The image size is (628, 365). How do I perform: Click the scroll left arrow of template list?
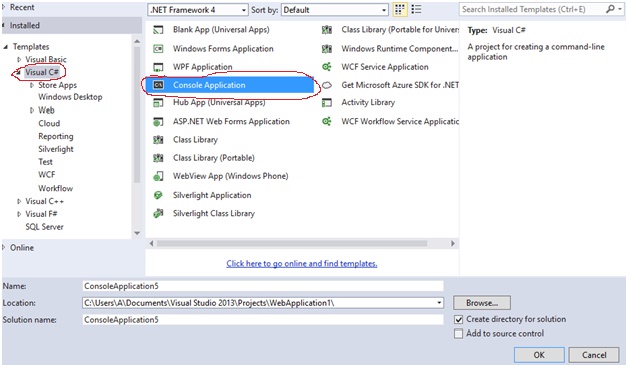pyautogui.click(x=151, y=244)
